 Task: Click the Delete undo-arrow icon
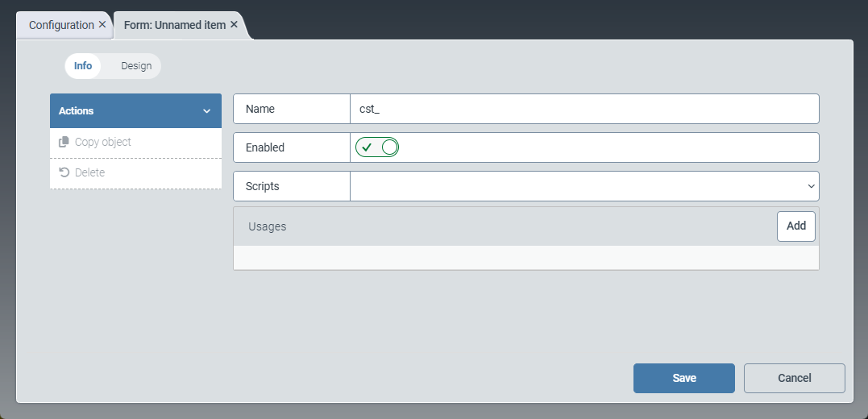point(64,172)
